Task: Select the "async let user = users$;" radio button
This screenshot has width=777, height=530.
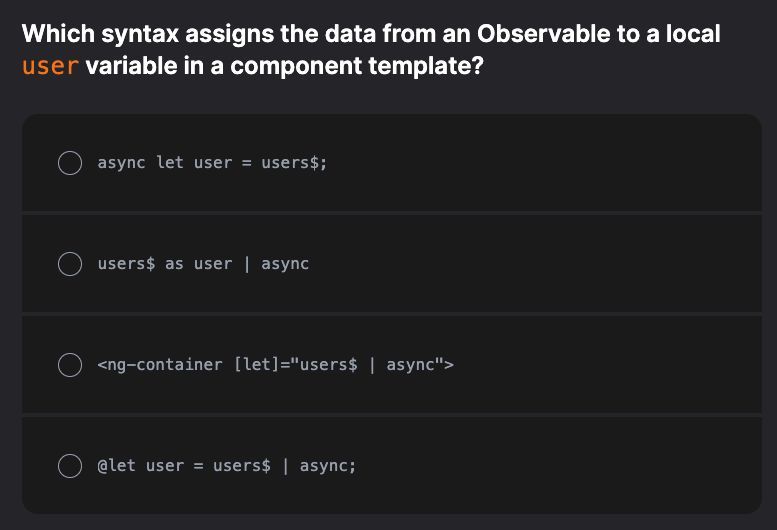Action: 69,163
